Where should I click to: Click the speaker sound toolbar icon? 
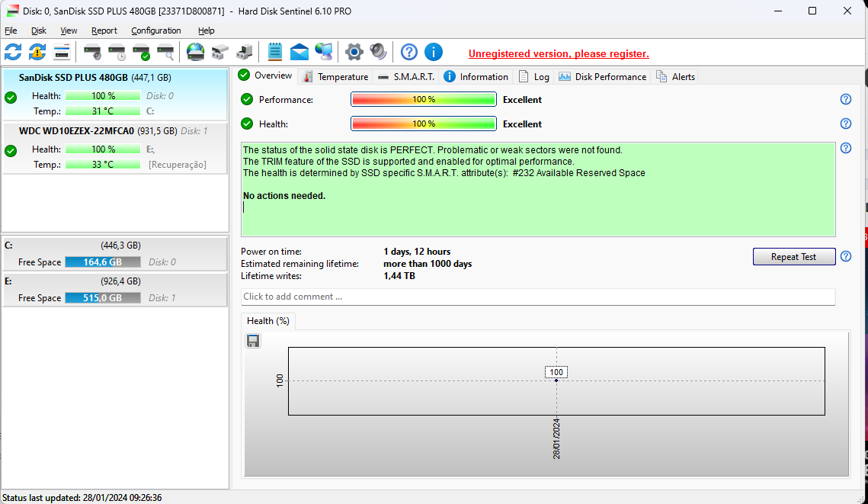379,52
